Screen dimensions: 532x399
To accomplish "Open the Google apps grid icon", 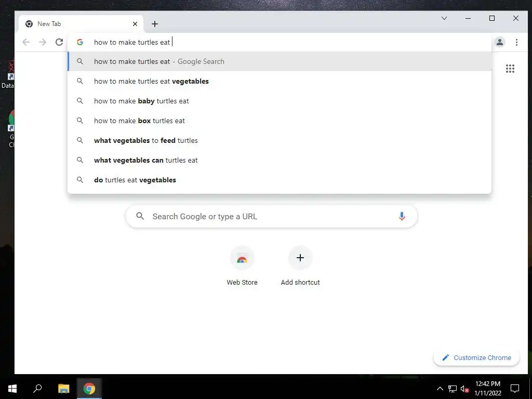I will pyautogui.click(x=510, y=69).
